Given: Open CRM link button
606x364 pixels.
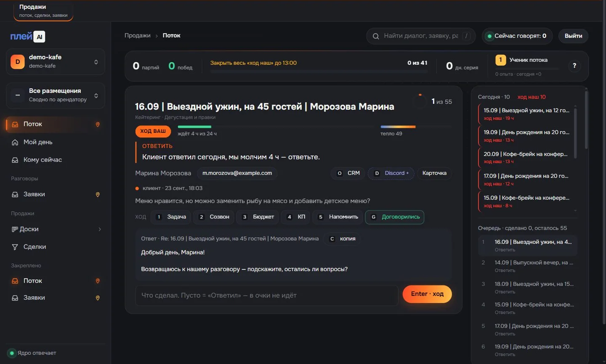Looking at the screenshot, I should (x=348, y=173).
